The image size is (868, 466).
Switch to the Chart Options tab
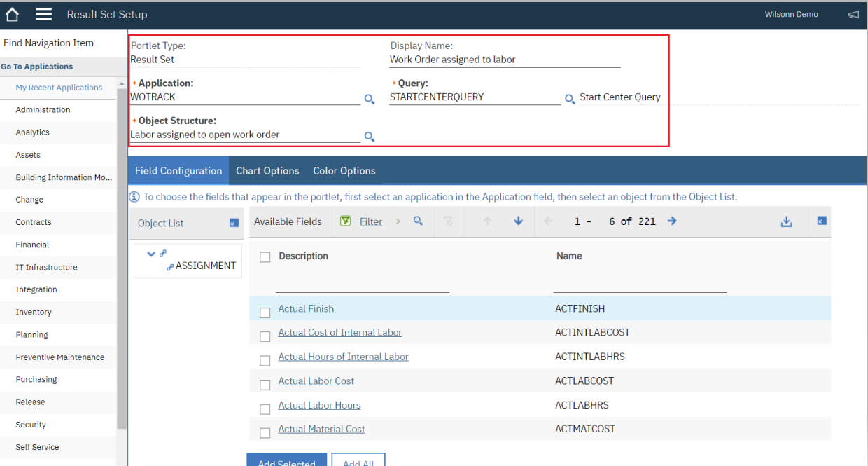point(267,170)
